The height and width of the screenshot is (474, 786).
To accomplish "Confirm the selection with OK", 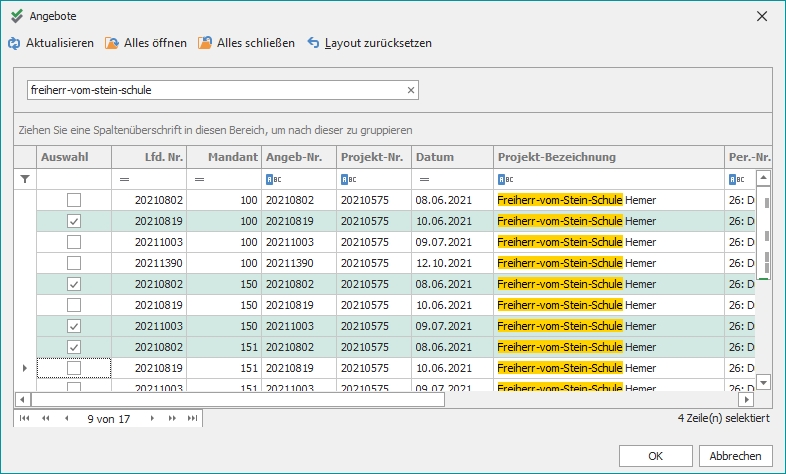I will (x=656, y=455).
